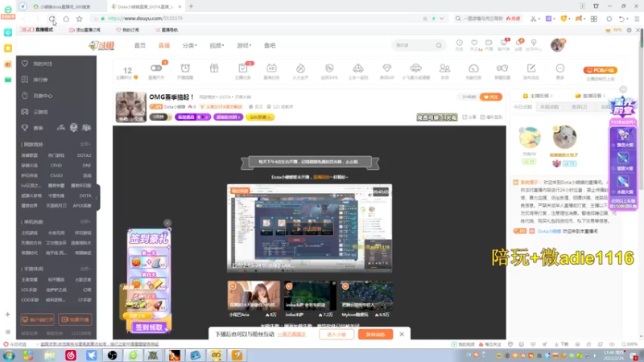Screen dimensions: 644x362
Task: Expand 全部 in 网游竞技 section
Action: click(x=85, y=145)
